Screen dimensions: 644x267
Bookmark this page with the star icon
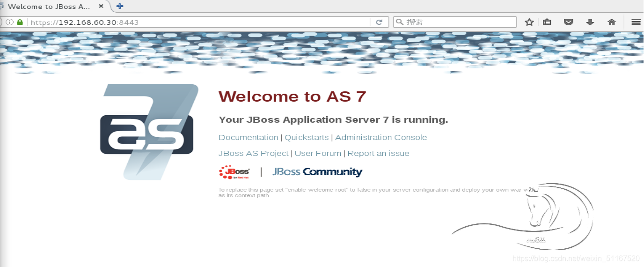point(529,22)
